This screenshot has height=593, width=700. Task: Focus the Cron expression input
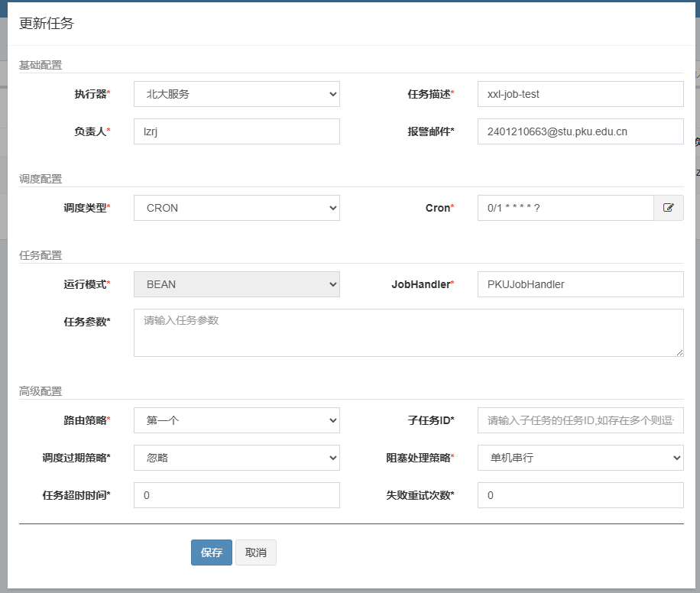point(566,208)
